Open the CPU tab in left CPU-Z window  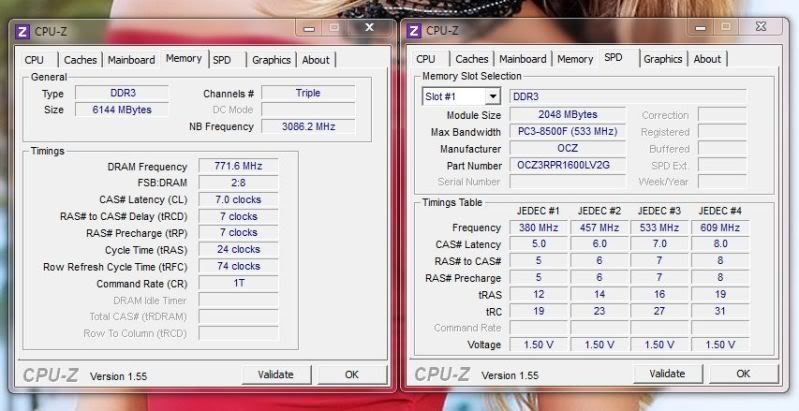(34, 60)
